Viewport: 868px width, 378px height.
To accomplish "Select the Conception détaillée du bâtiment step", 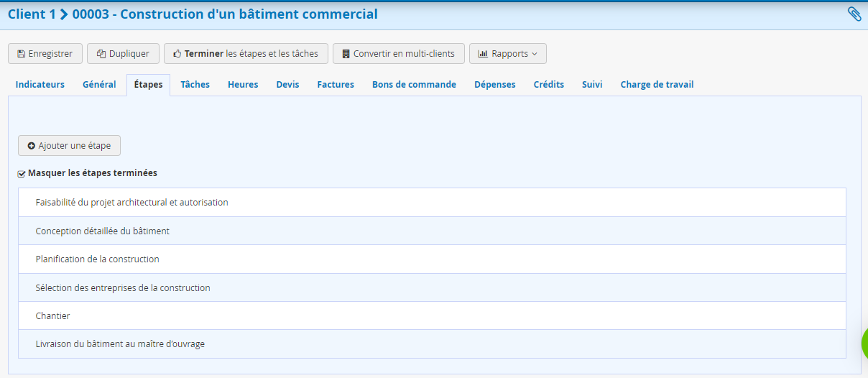I will click(102, 231).
